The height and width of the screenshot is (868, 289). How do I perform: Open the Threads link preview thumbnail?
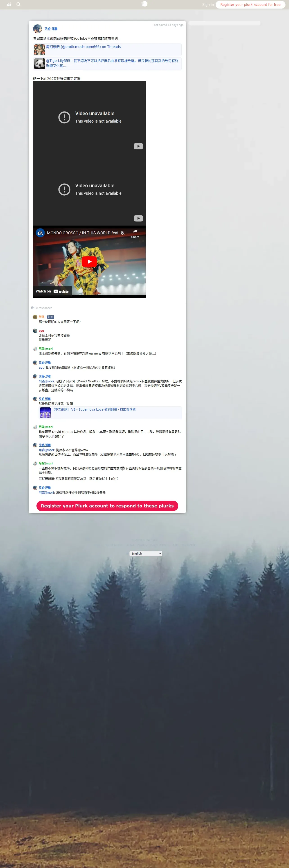(39, 50)
